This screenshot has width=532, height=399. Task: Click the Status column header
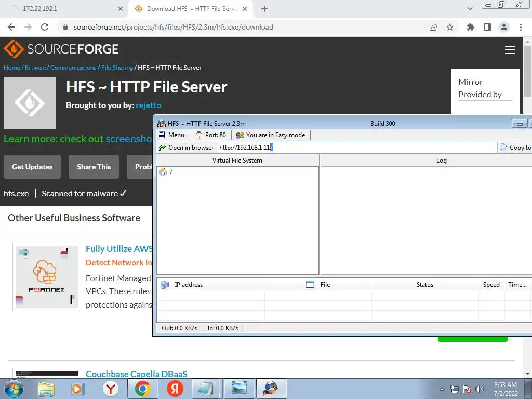[425, 285]
